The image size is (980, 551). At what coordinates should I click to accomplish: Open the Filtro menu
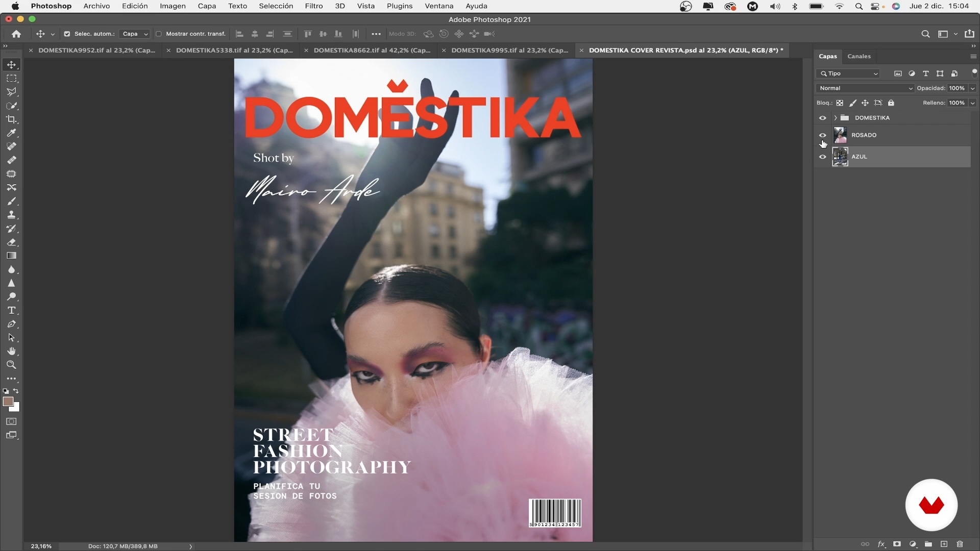tap(314, 6)
